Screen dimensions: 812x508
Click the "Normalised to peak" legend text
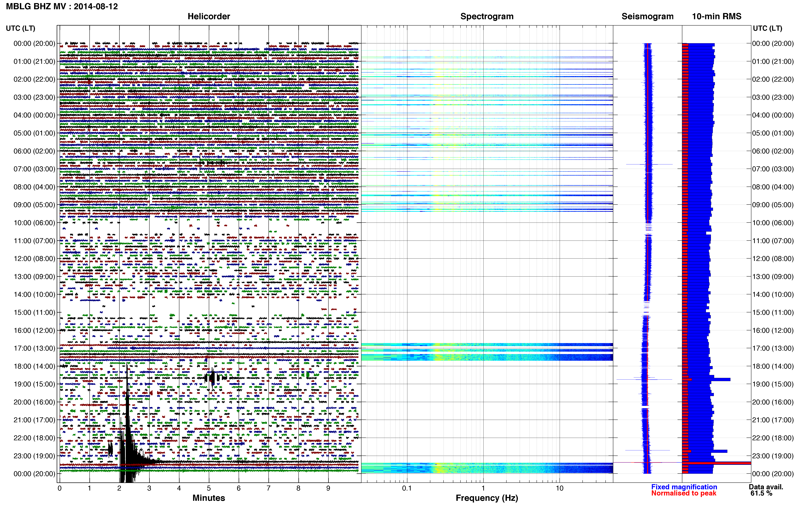(684, 493)
